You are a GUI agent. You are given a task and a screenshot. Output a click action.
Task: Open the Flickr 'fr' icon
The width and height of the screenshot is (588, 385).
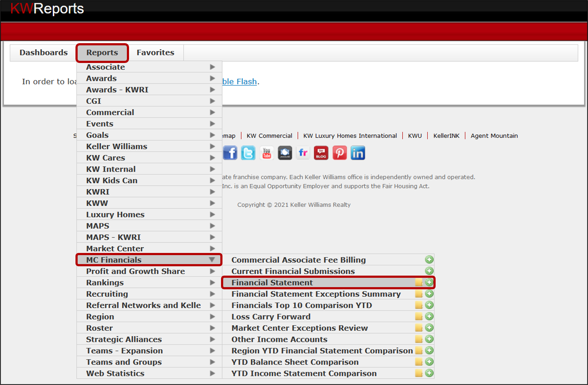click(x=303, y=153)
